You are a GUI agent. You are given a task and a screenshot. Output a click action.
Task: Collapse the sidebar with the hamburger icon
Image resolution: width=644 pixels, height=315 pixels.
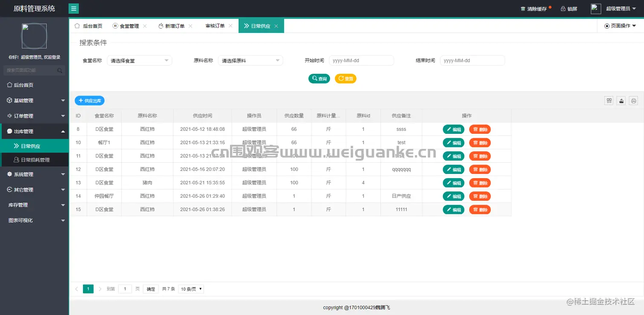pos(74,9)
